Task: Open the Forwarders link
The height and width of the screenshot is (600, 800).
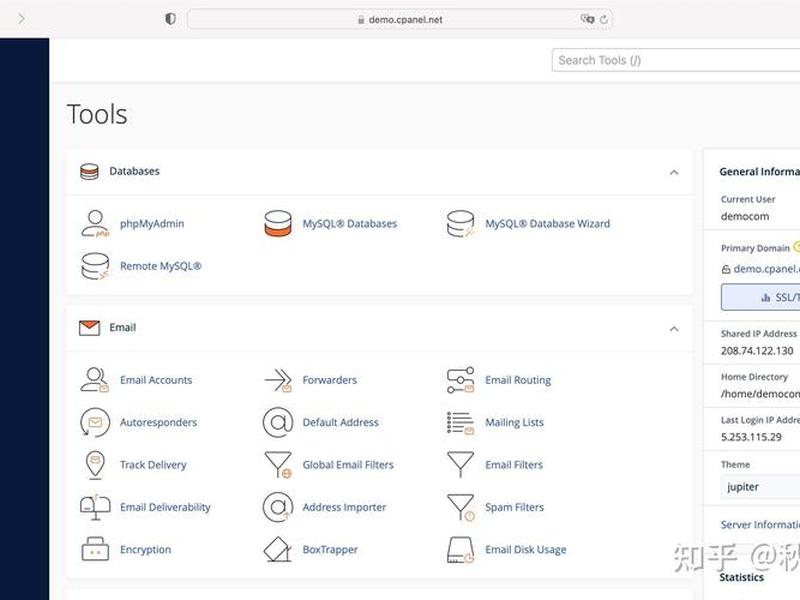Action: coord(330,380)
